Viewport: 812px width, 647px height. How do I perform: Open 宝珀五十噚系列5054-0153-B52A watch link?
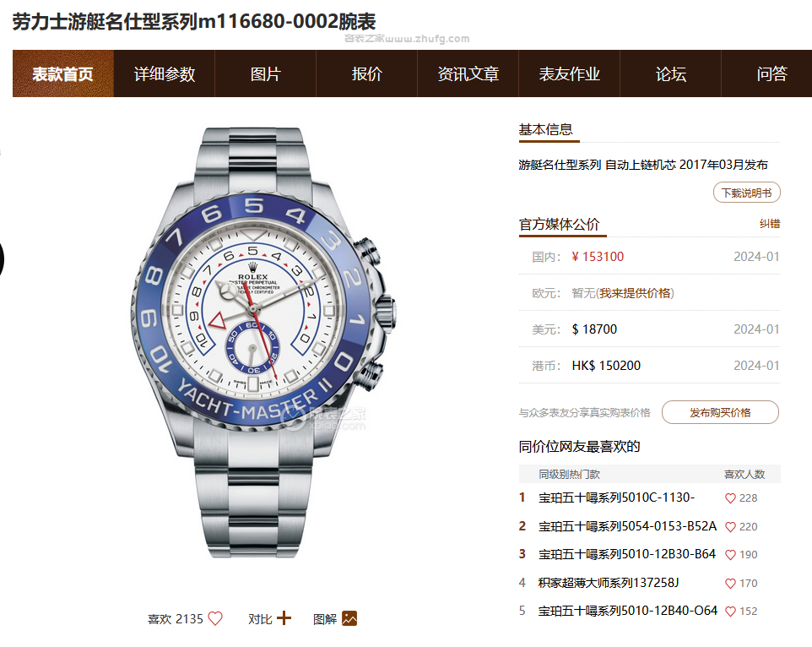(628, 526)
